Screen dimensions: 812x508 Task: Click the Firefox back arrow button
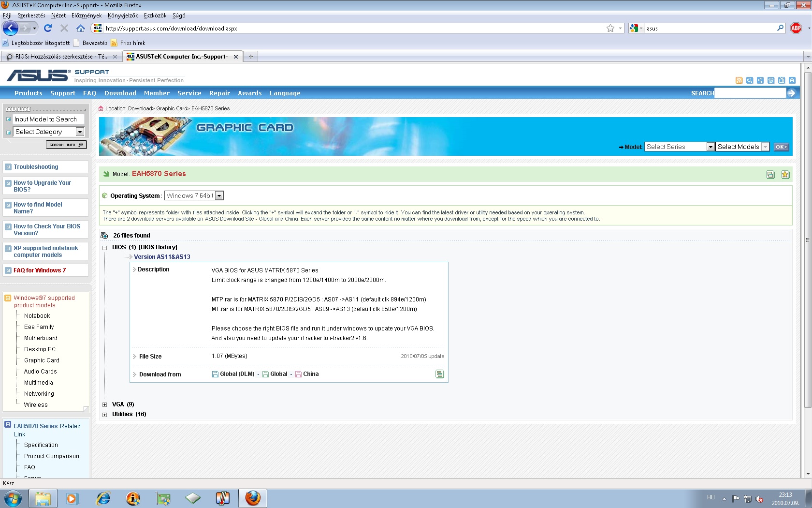tap(11, 28)
